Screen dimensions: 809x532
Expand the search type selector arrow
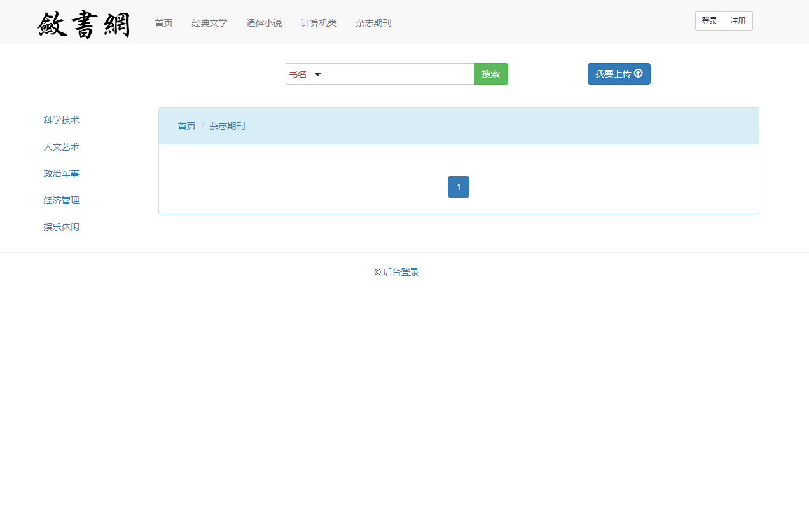(x=318, y=74)
